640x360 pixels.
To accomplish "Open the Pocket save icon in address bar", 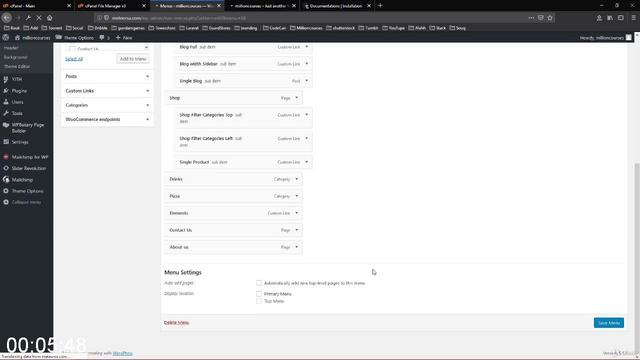I will (x=540, y=18).
